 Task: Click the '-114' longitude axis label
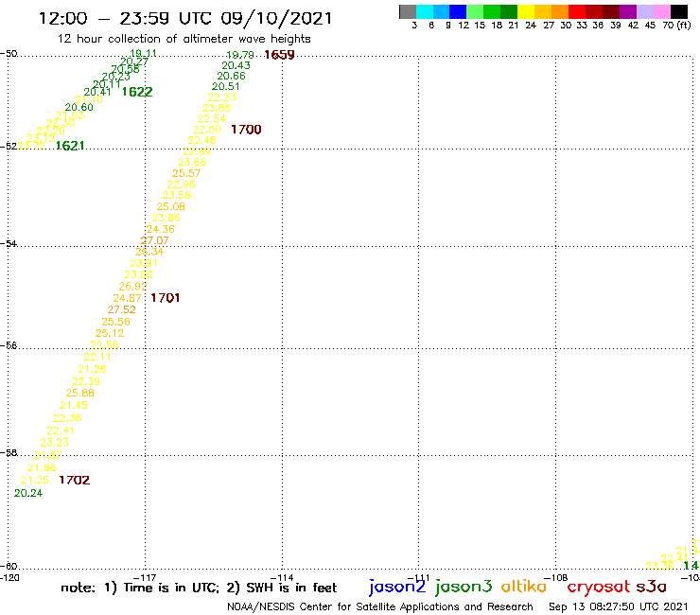[282, 578]
